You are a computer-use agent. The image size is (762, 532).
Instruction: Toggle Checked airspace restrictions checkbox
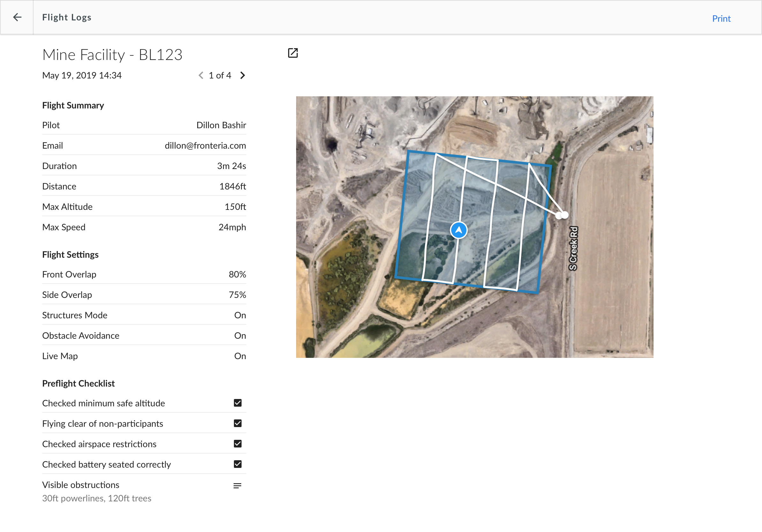(x=238, y=443)
